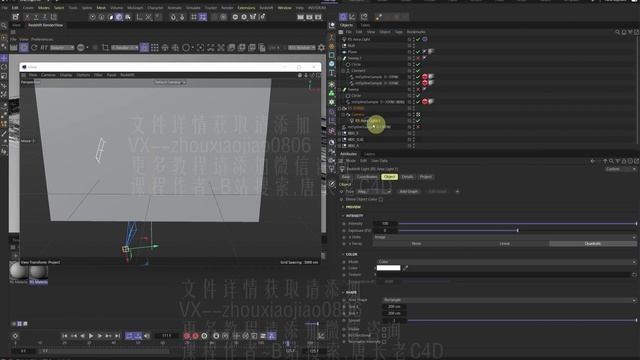Switch to the Takes tab

[x=365, y=25]
